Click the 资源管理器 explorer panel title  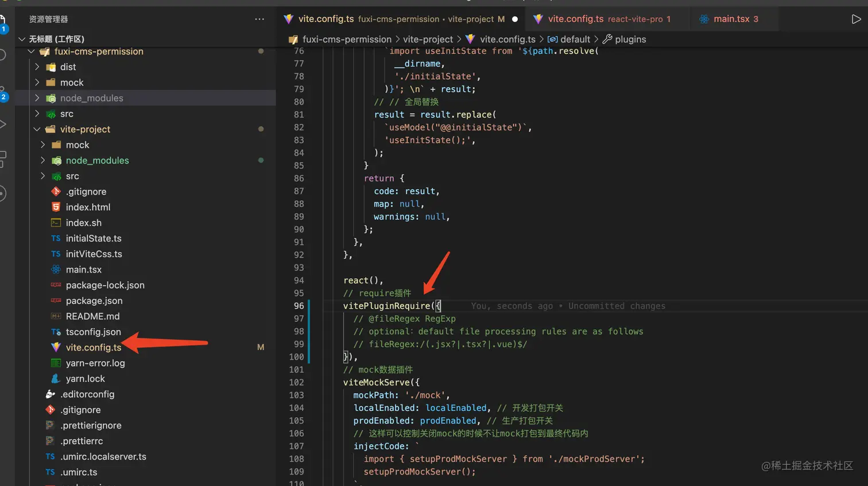click(x=49, y=19)
